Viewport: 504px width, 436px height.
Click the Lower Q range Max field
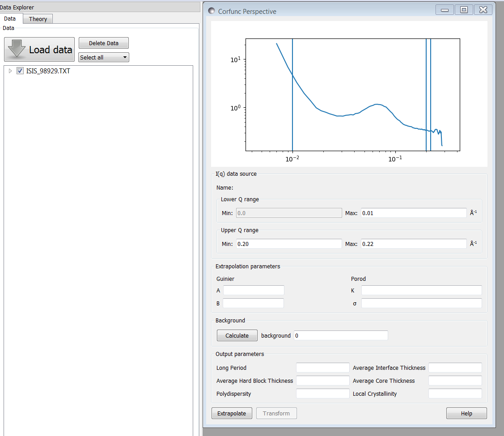tap(414, 213)
